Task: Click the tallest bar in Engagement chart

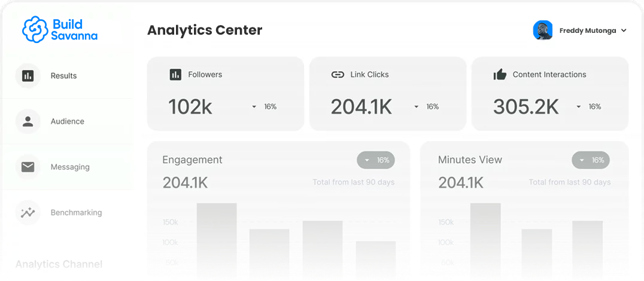Action: (x=217, y=239)
